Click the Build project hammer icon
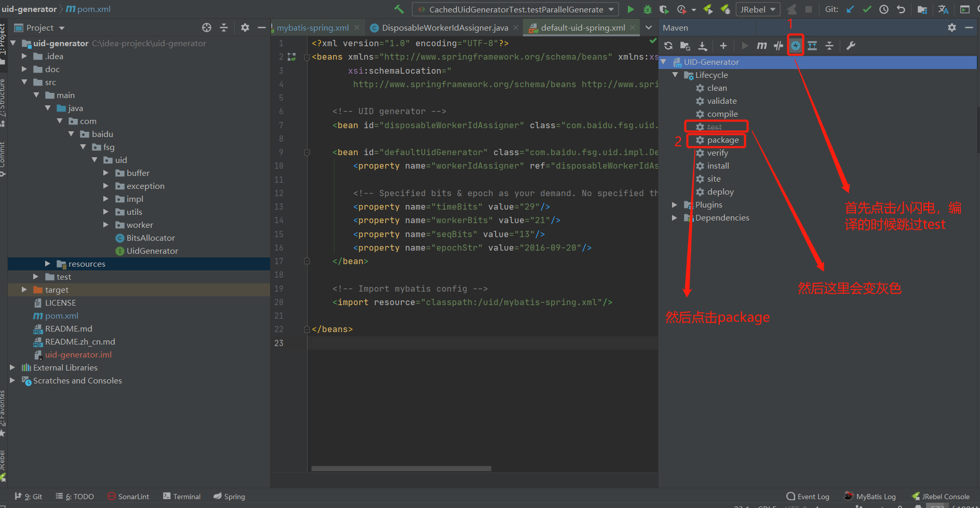980x508 pixels. click(x=399, y=9)
